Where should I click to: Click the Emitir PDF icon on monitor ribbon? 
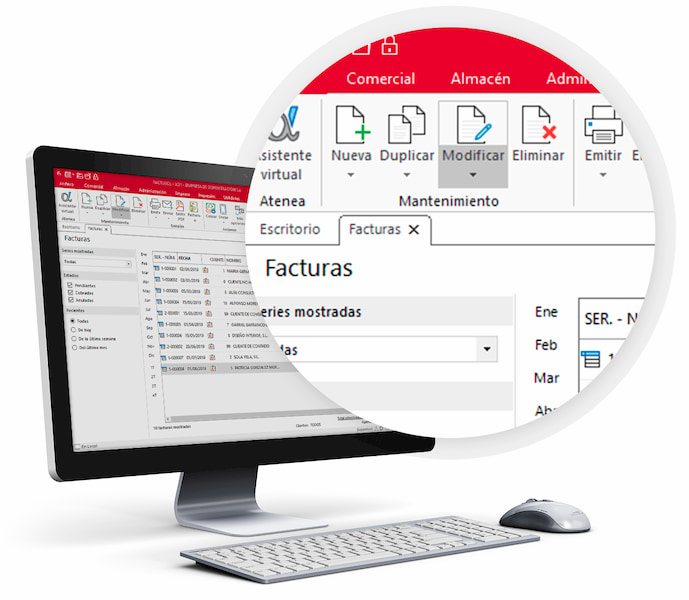(178, 209)
